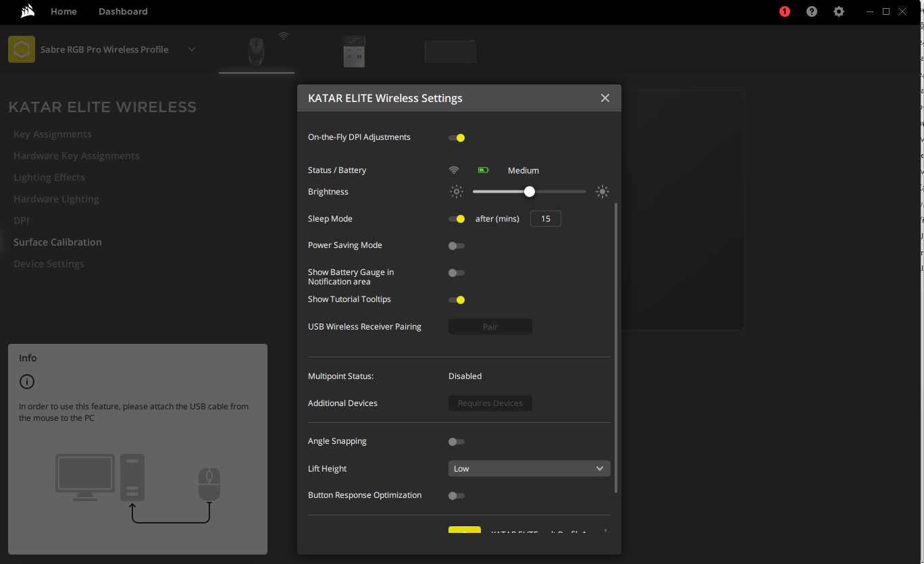Turn off Show Tutorial Tooltips

457,300
